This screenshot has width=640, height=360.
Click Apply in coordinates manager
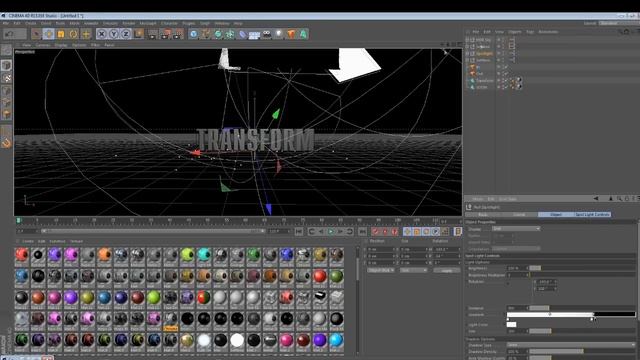pos(447,270)
